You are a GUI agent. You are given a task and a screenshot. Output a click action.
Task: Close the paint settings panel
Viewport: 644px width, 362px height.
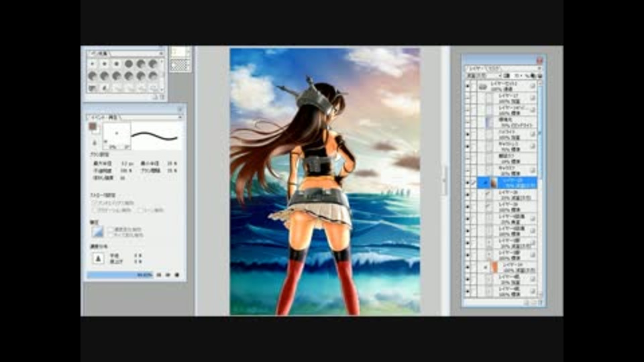point(180,109)
